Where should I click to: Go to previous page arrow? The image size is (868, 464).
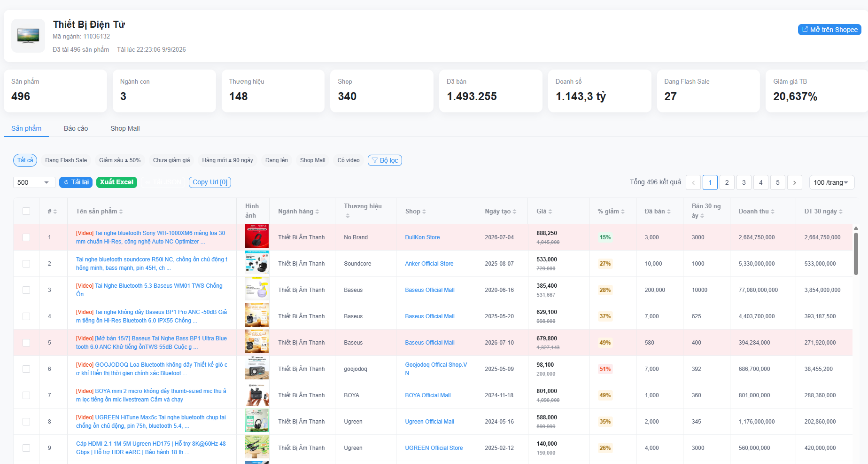693,182
